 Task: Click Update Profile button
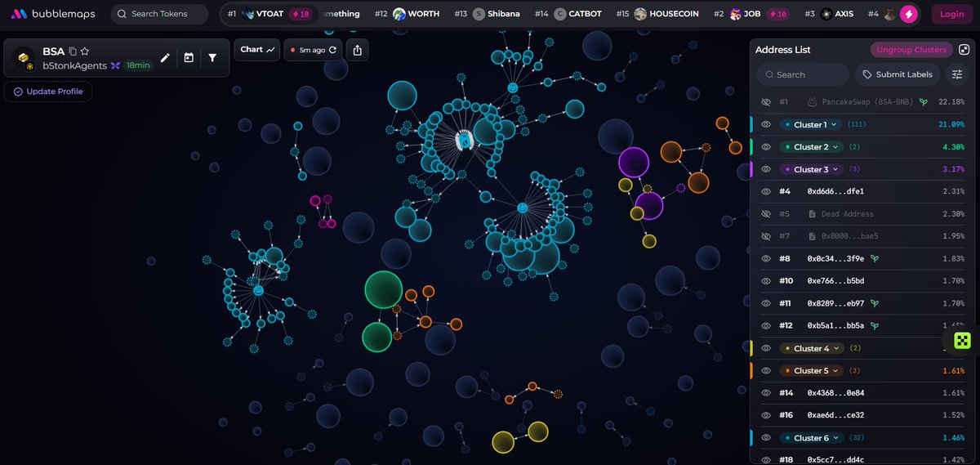(48, 92)
